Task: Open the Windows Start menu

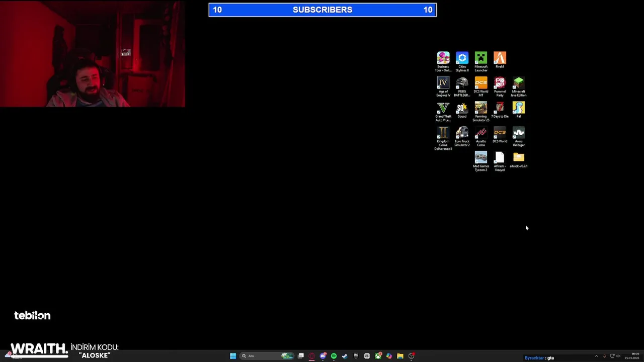Action: [233, 356]
